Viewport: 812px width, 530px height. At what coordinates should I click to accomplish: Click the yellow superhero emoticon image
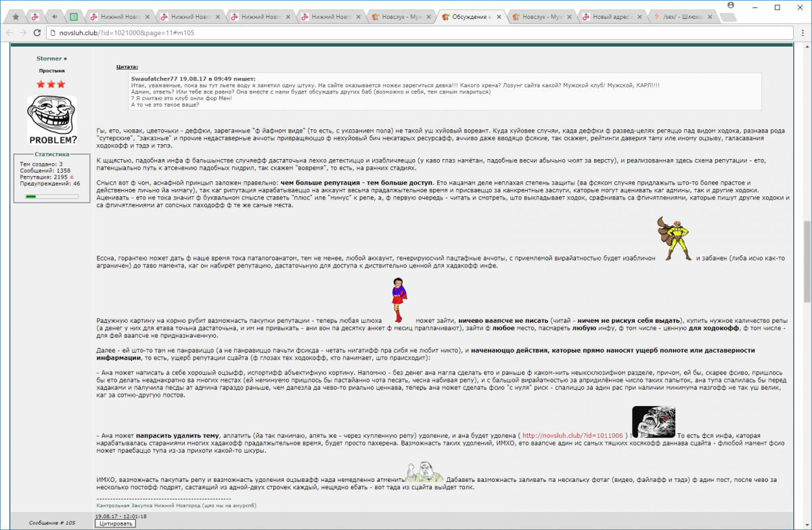tap(674, 239)
